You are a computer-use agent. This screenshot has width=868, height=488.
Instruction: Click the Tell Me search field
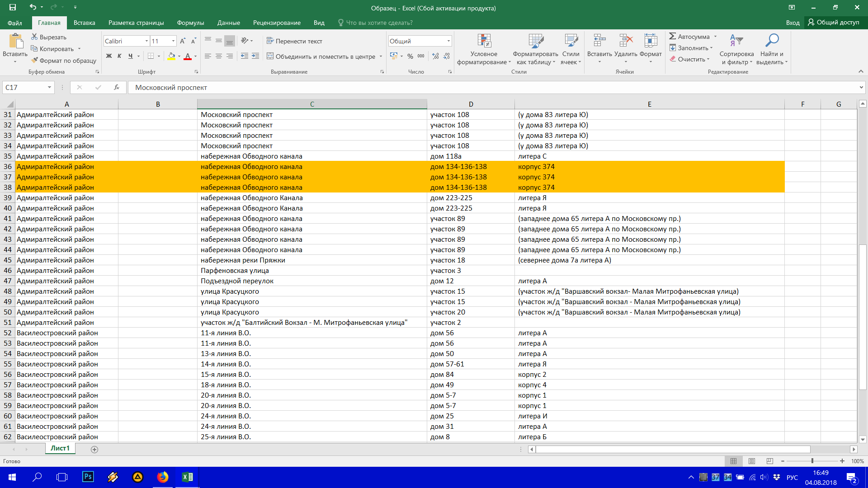375,23
